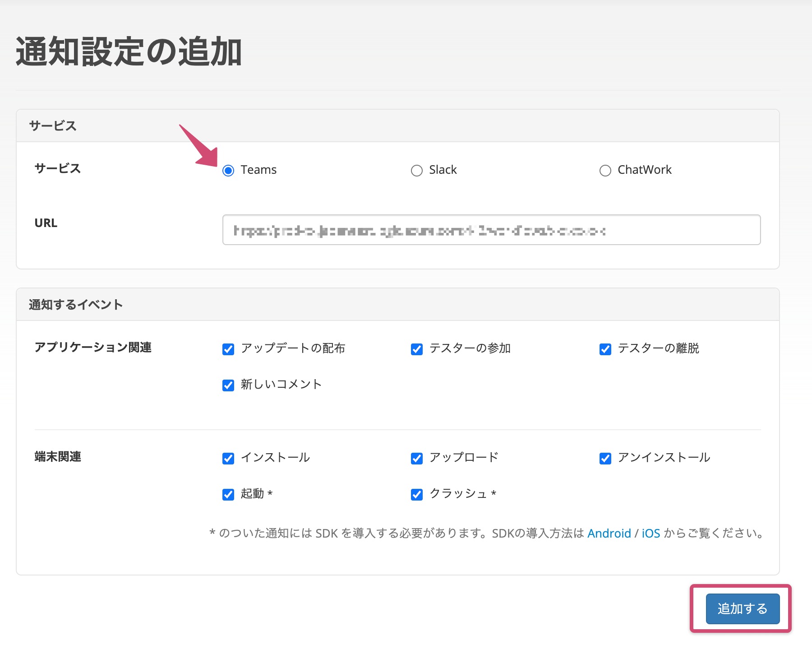Uncheck the 新しいコメント notification

point(228,385)
